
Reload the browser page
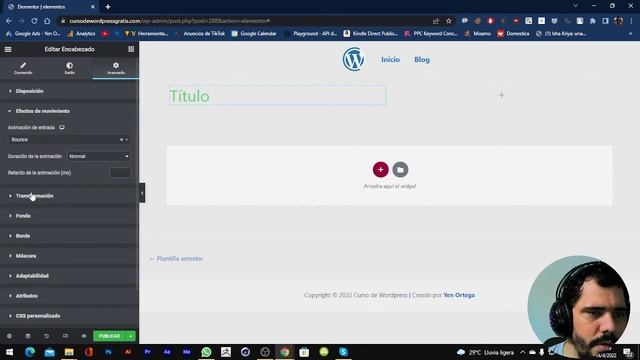tap(34, 21)
